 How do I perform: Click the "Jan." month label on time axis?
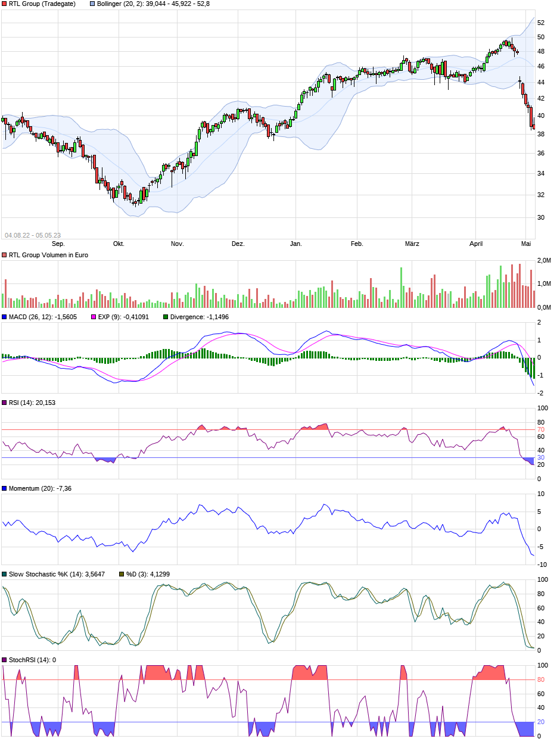point(296,244)
